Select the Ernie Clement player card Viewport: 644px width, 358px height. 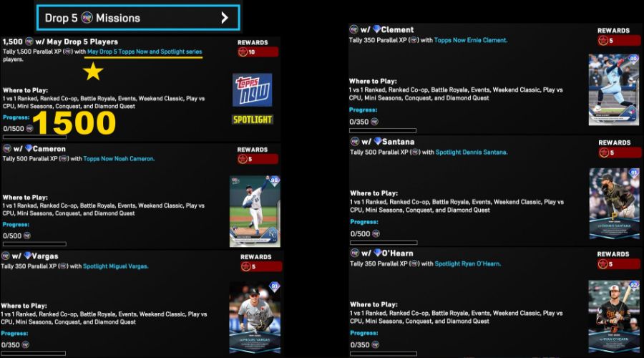614,89
